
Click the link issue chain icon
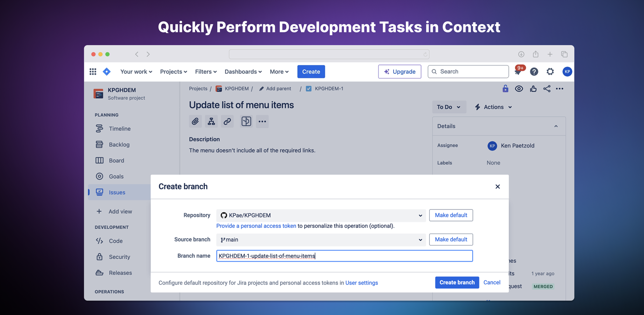pyautogui.click(x=227, y=121)
